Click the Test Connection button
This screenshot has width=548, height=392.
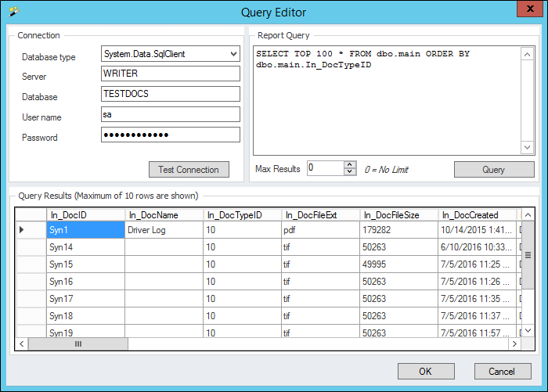(x=189, y=170)
